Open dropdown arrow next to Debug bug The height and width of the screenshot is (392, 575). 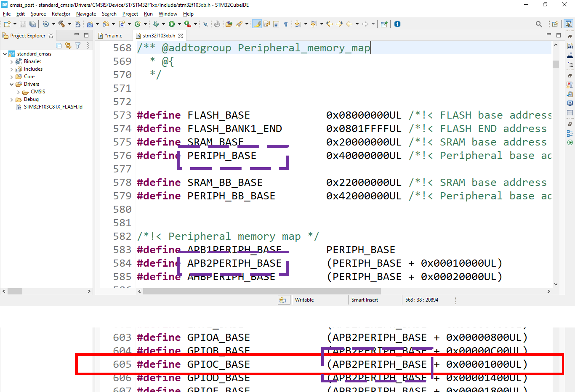163,24
